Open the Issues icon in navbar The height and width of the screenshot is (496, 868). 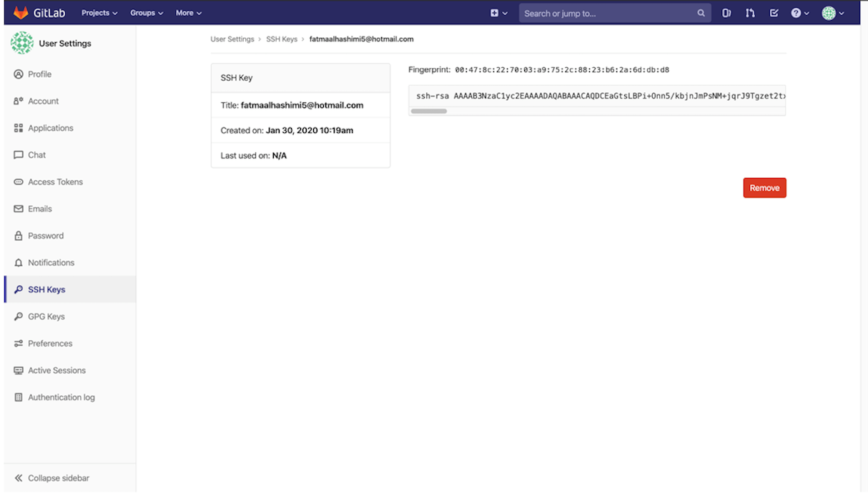(x=726, y=13)
